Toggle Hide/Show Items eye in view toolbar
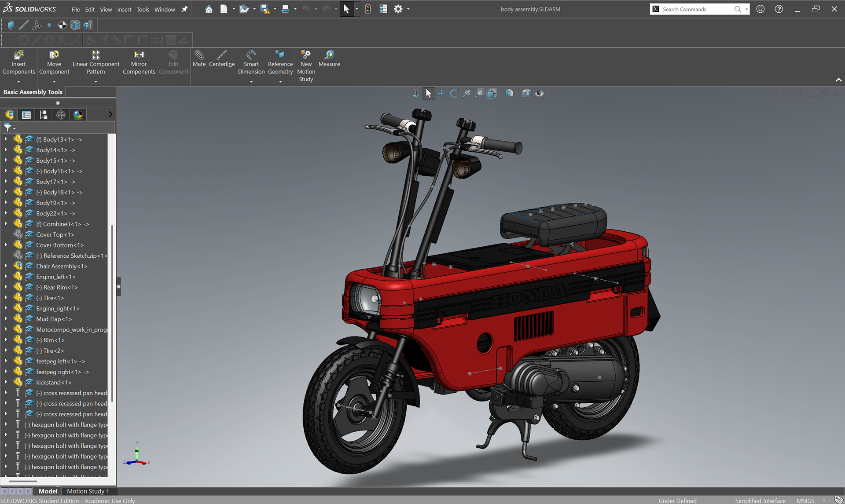The image size is (845, 504). pyautogui.click(x=539, y=93)
